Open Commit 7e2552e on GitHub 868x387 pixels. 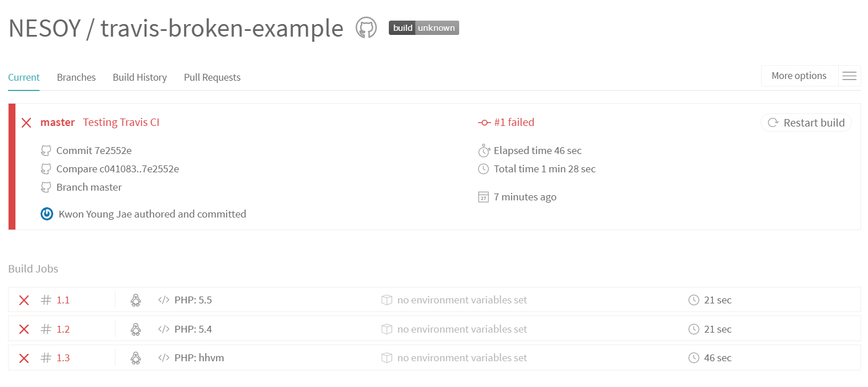(94, 151)
